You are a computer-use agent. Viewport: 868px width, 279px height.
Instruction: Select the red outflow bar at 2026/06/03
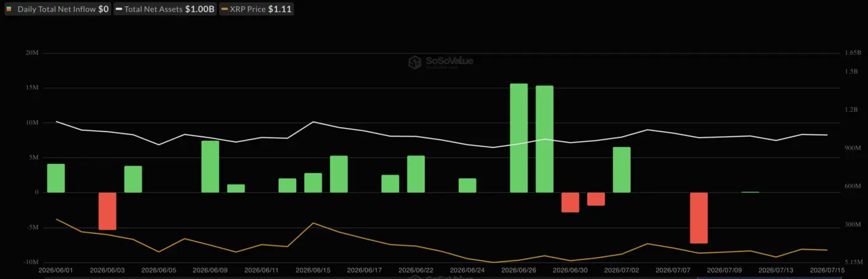pyautogui.click(x=108, y=211)
